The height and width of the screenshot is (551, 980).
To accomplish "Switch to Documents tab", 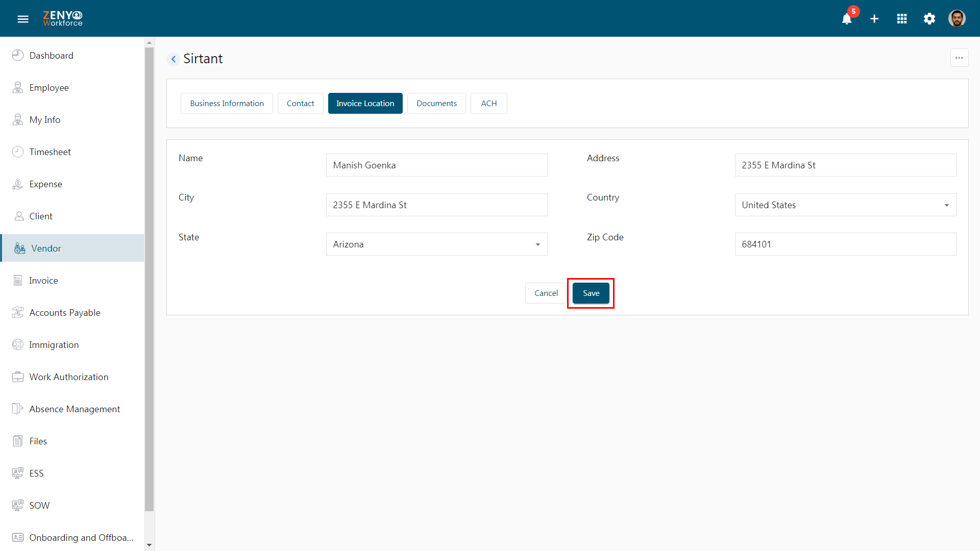I will pyautogui.click(x=437, y=103).
